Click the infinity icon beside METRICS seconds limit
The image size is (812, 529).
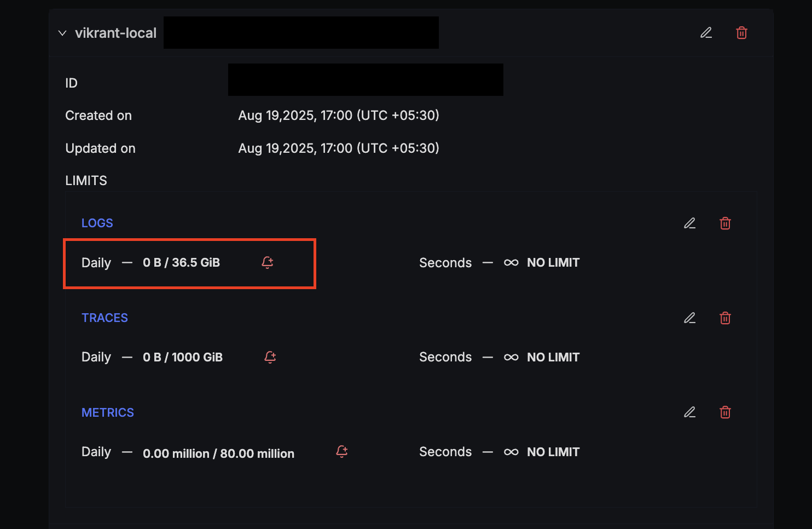511,452
